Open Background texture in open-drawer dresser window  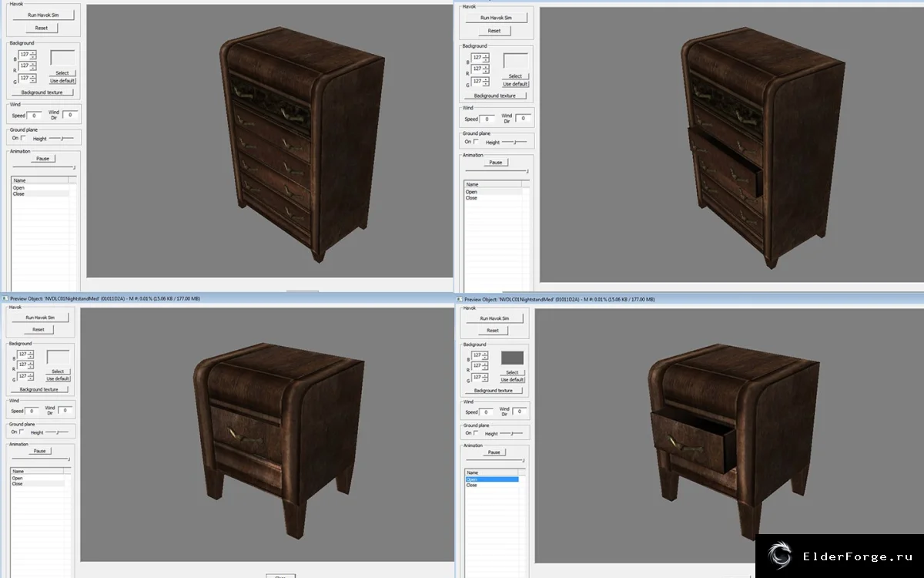point(495,96)
